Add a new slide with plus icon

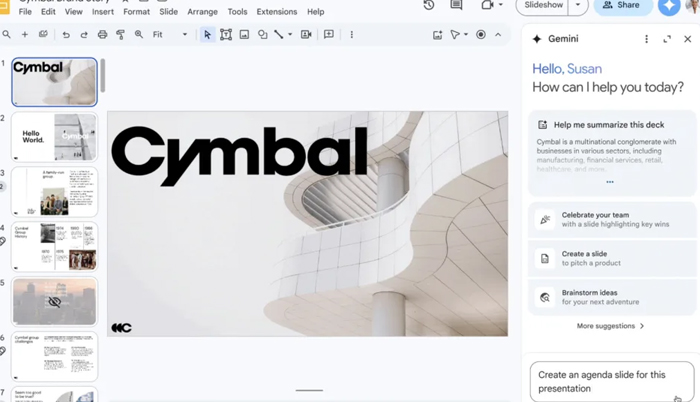(x=25, y=34)
